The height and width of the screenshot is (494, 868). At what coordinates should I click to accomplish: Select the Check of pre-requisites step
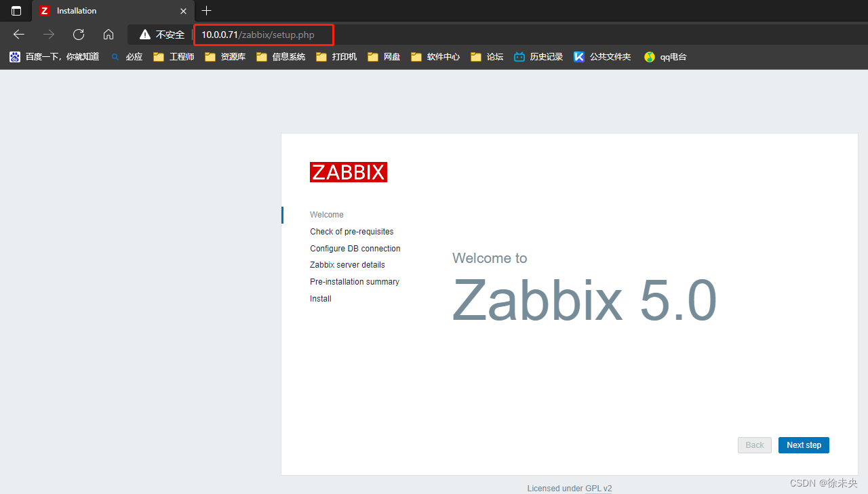click(351, 231)
